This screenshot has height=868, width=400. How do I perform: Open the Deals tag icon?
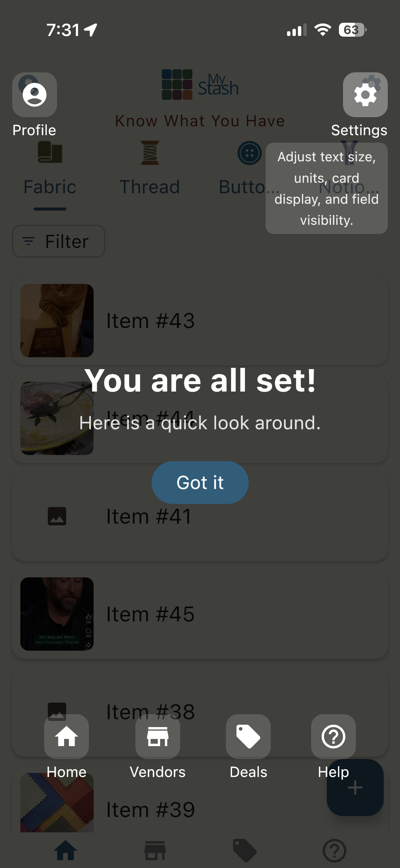click(248, 737)
